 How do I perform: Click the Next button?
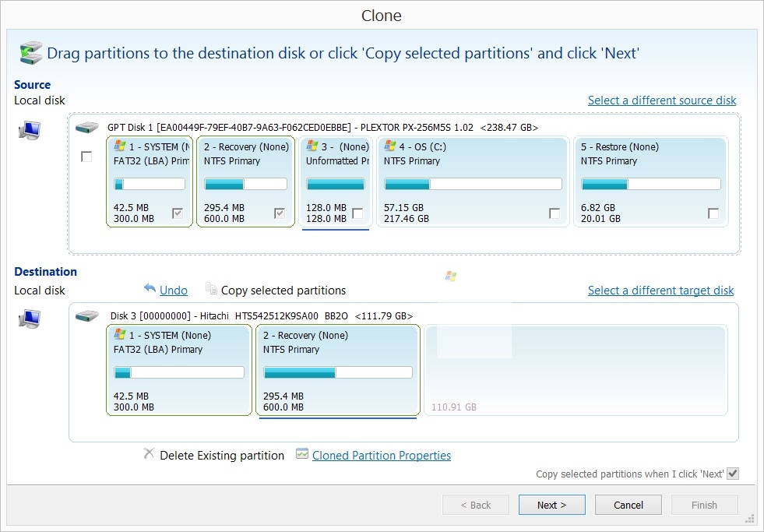tap(551, 505)
